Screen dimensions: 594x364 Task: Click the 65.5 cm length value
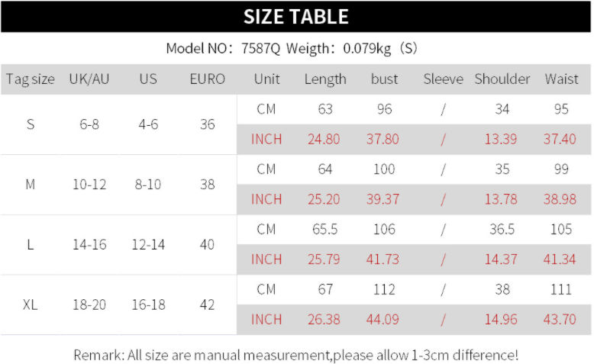pyautogui.click(x=325, y=229)
